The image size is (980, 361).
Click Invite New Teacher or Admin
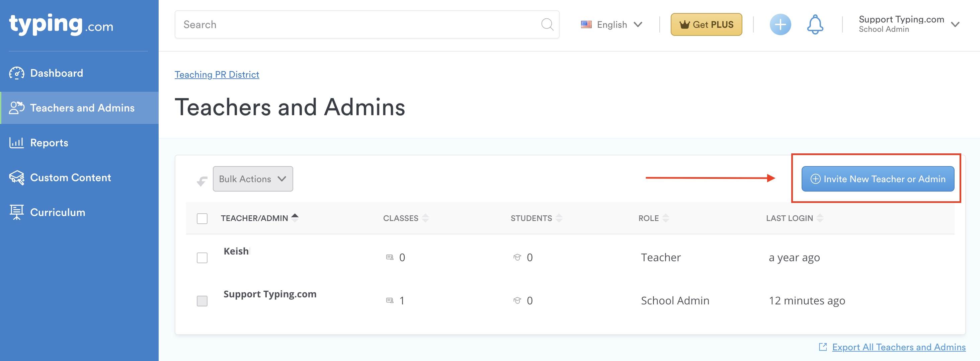tap(877, 179)
